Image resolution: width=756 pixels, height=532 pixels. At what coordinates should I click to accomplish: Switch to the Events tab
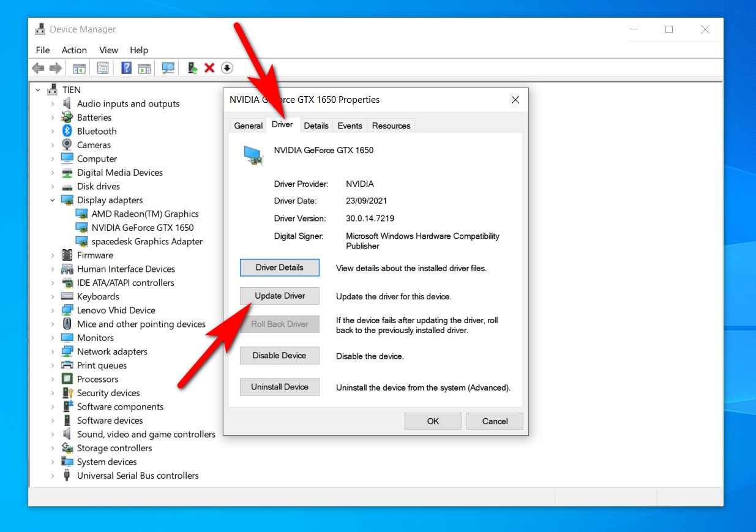click(x=350, y=126)
